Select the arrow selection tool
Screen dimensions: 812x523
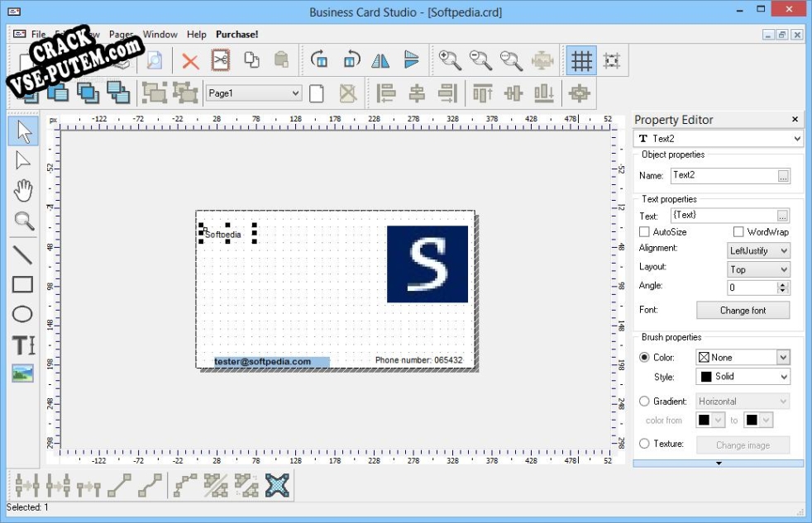coord(23,131)
